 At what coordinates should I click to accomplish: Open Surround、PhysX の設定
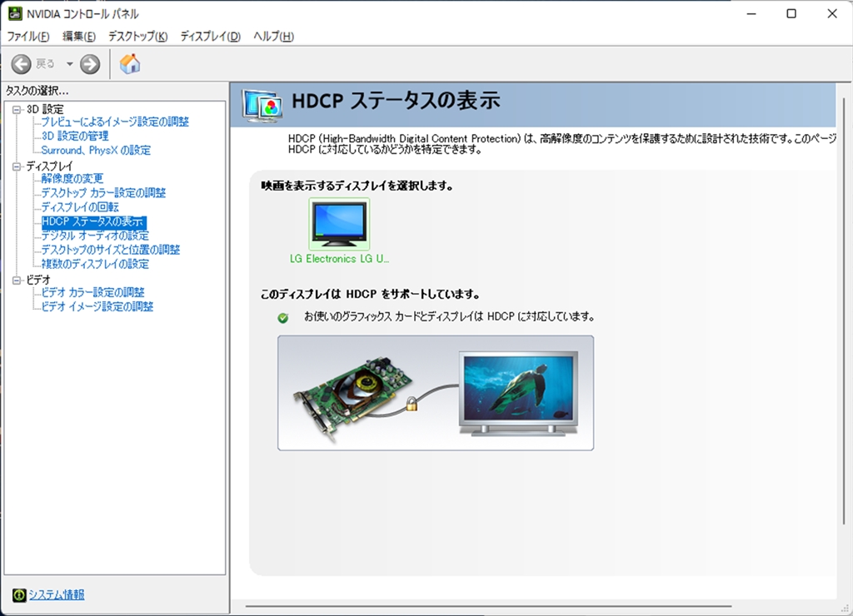coord(97,150)
